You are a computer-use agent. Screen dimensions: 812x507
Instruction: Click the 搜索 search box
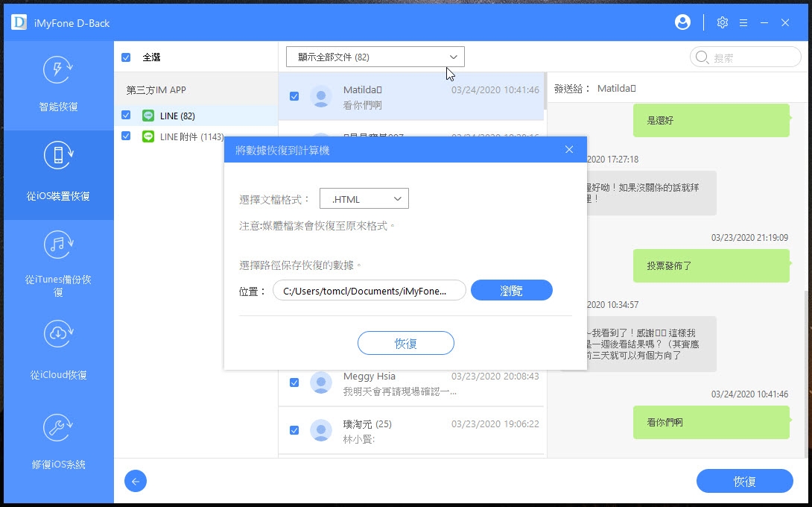tap(745, 57)
